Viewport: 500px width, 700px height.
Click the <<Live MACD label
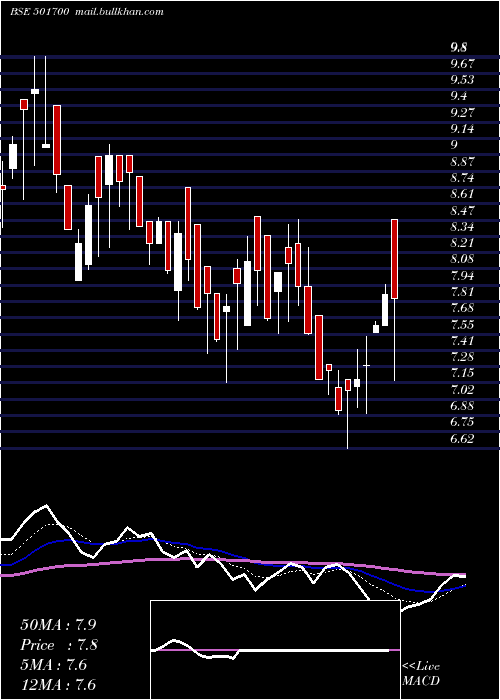click(x=421, y=673)
